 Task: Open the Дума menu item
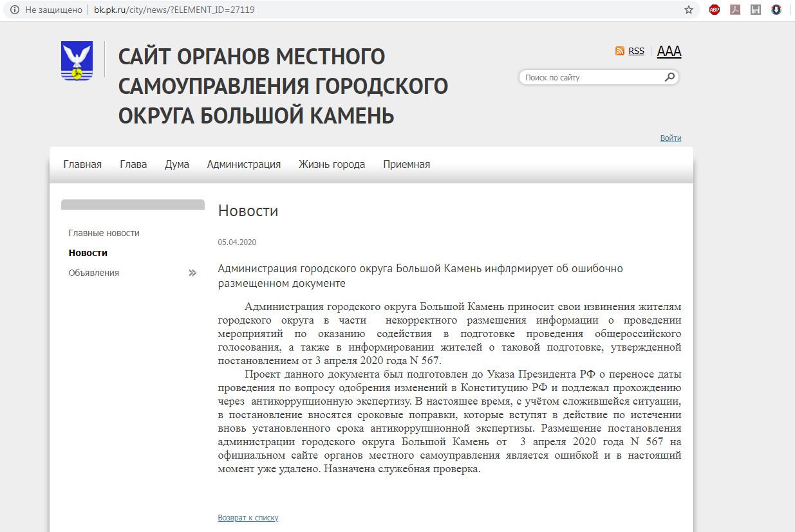click(x=177, y=164)
